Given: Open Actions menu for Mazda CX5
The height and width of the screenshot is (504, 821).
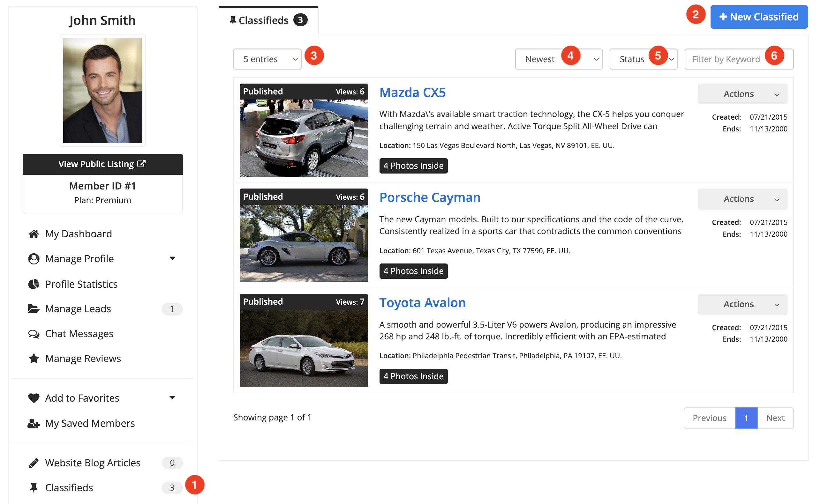Looking at the screenshot, I should tap(743, 94).
